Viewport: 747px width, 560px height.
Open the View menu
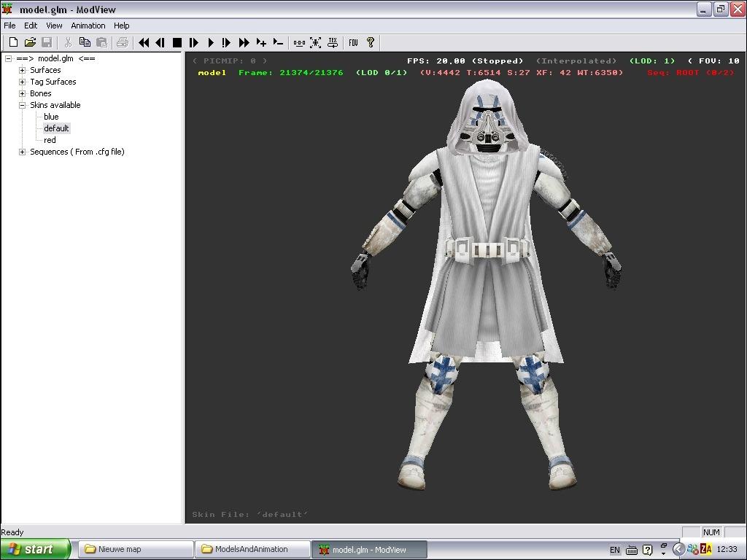coord(54,26)
